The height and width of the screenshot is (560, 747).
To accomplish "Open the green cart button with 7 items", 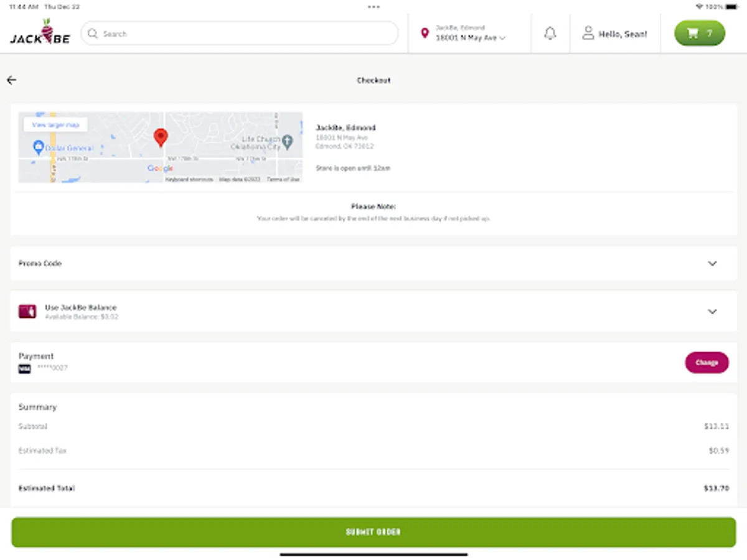I will click(x=700, y=34).
